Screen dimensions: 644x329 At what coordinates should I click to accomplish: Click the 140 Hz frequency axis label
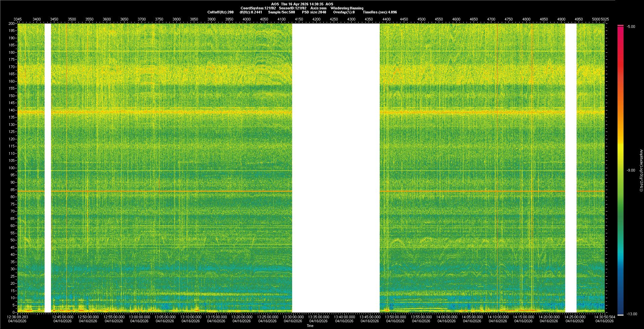click(x=12, y=110)
